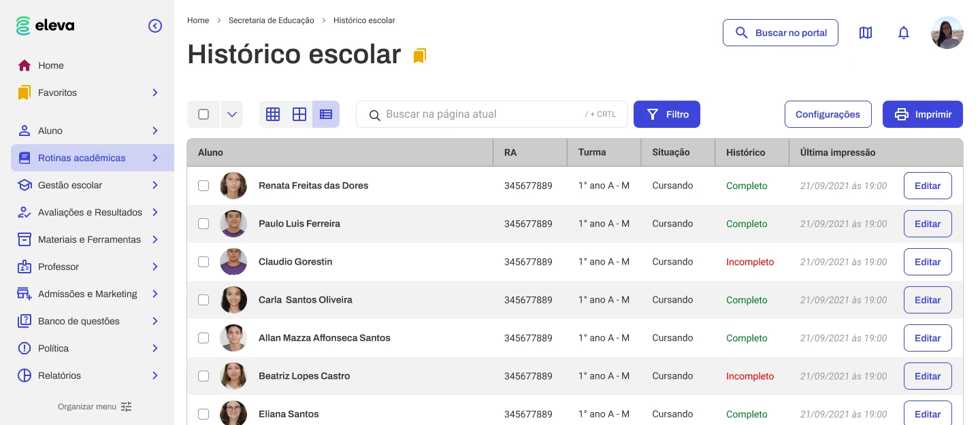Click the Banco de questões icon
The width and height of the screenshot is (980, 425).
point(24,321)
